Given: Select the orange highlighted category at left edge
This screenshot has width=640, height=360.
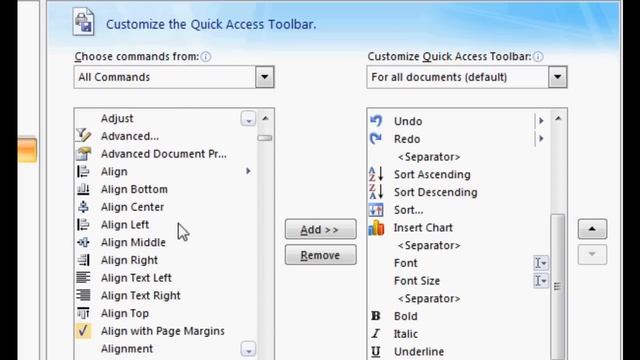Looking at the screenshot, I should click(x=27, y=150).
